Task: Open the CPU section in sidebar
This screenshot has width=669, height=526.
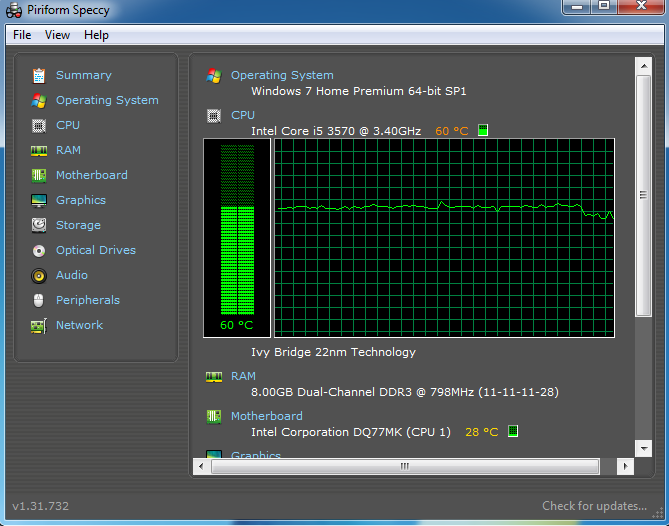Action: 68,125
